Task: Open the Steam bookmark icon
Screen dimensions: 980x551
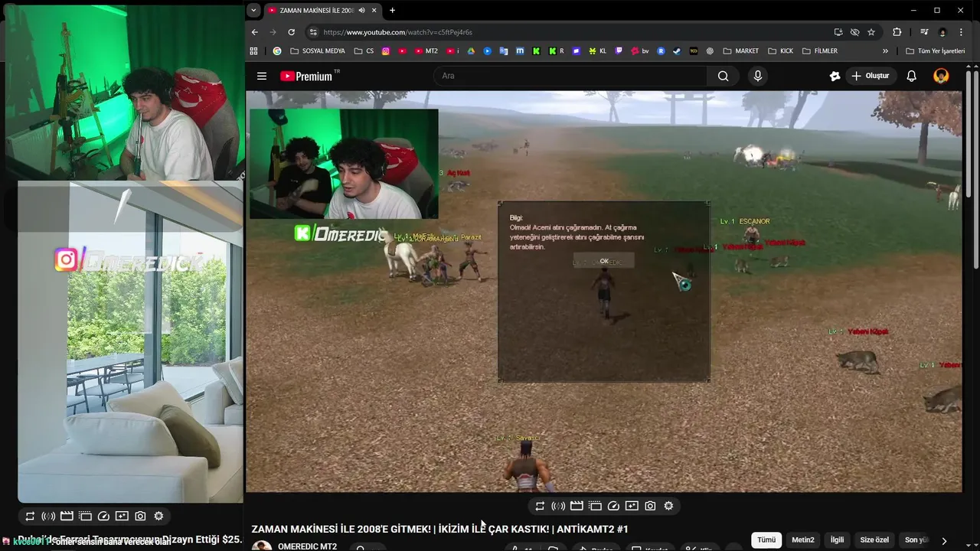Action: [677, 51]
